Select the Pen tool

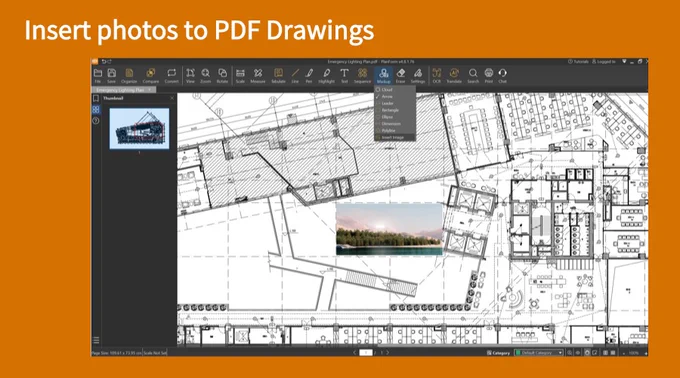tap(309, 75)
